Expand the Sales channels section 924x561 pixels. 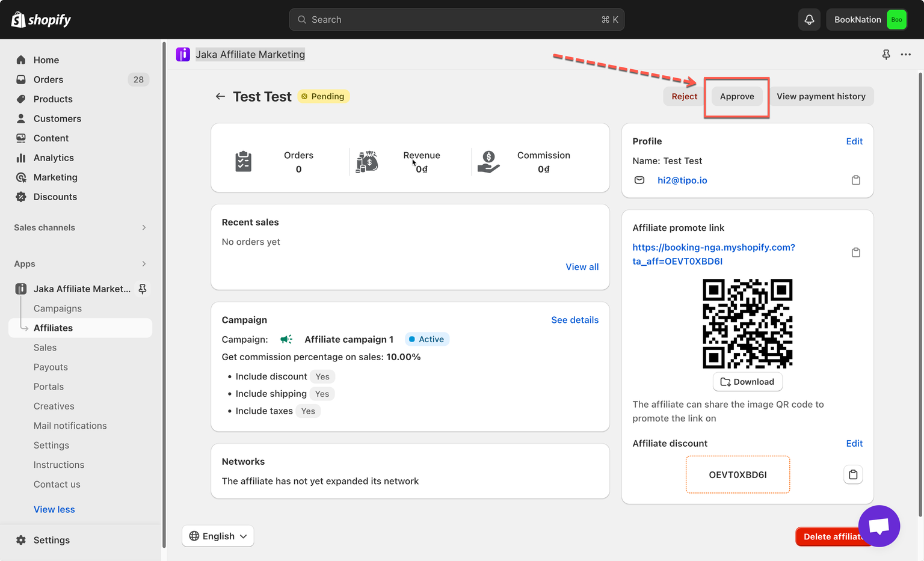(144, 227)
